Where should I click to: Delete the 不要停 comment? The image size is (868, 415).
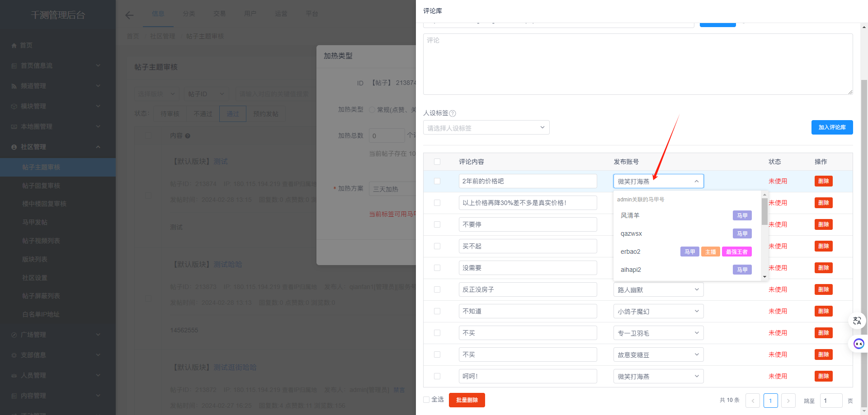point(824,224)
